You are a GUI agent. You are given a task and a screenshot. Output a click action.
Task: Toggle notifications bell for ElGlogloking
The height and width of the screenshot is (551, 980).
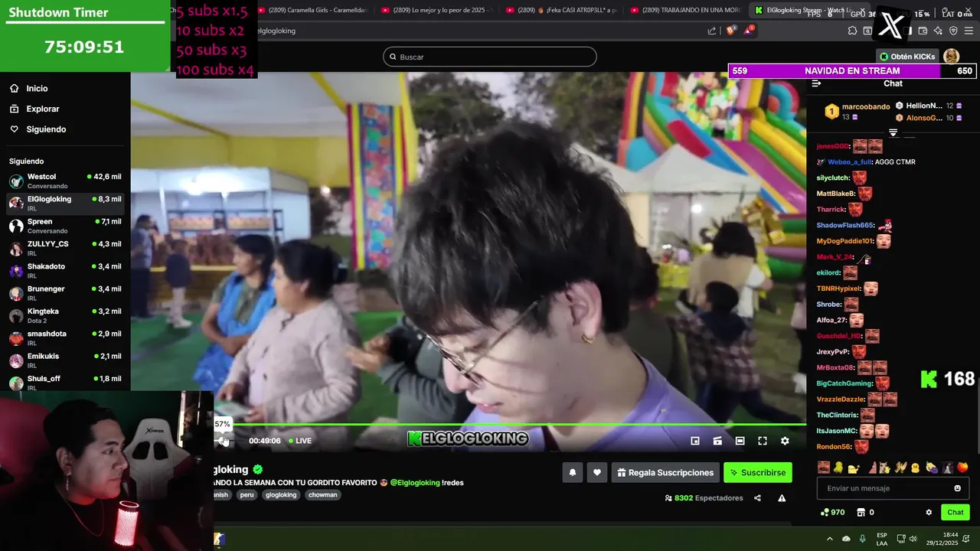(572, 473)
